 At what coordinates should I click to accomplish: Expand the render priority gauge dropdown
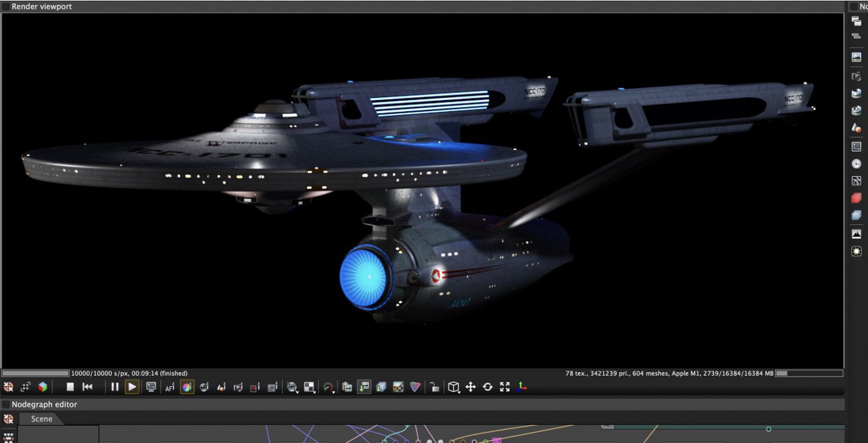tap(329, 387)
